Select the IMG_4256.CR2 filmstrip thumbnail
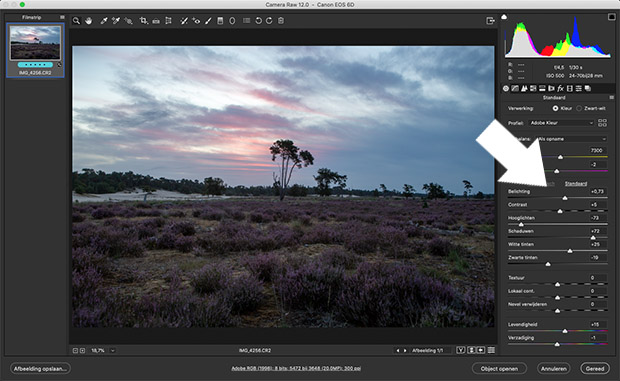Image resolution: width=620 pixels, height=381 pixels. tap(35, 43)
